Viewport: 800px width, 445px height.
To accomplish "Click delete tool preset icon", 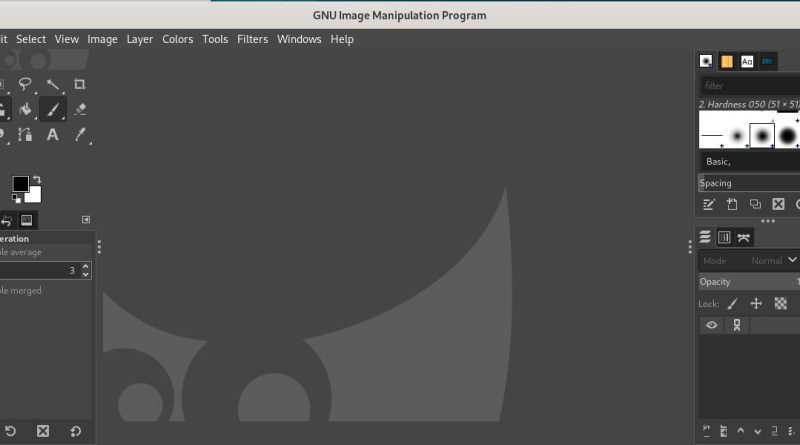I will (x=43, y=431).
